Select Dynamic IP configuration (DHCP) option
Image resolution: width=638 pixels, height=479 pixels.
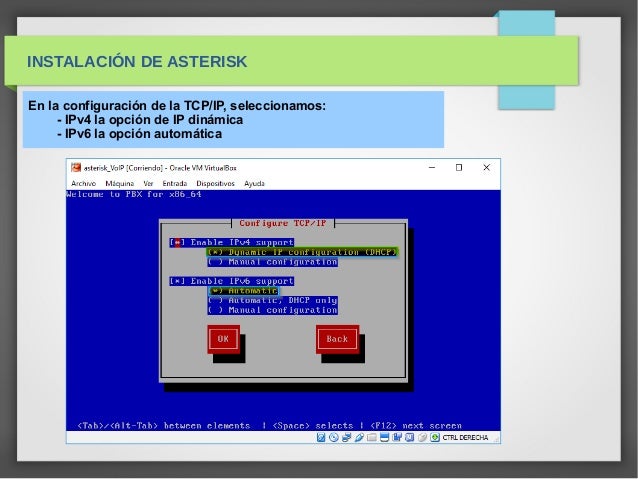click(302, 252)
